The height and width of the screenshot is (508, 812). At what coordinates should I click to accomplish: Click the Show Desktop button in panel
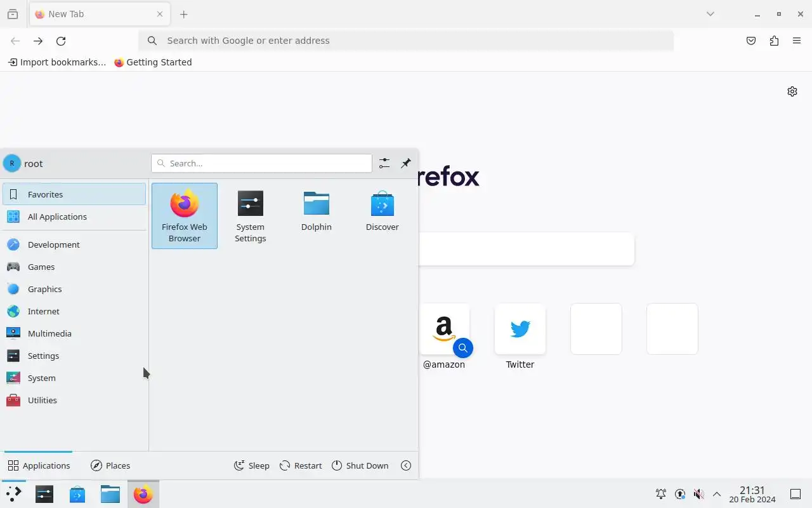click(x=796, y=494)
